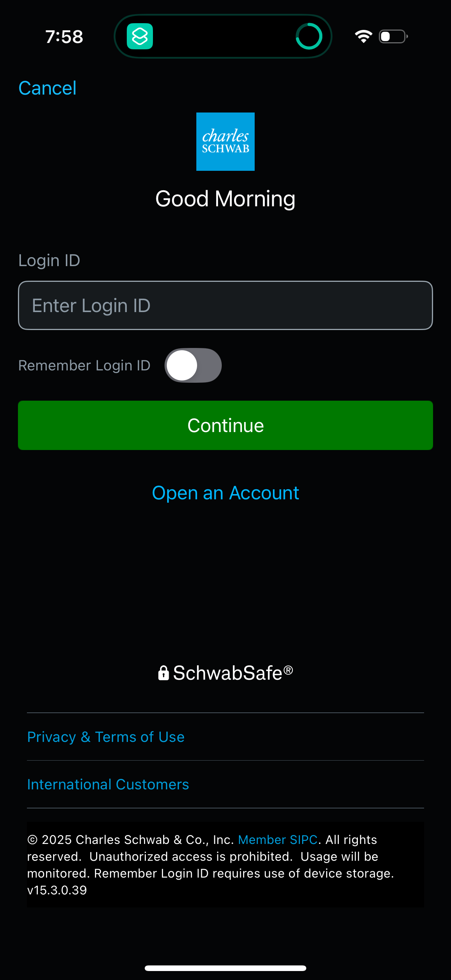The width and height of the screenshot is (451, 980).
Task: Follow the Member SIPC link
Action: (277, 839)
